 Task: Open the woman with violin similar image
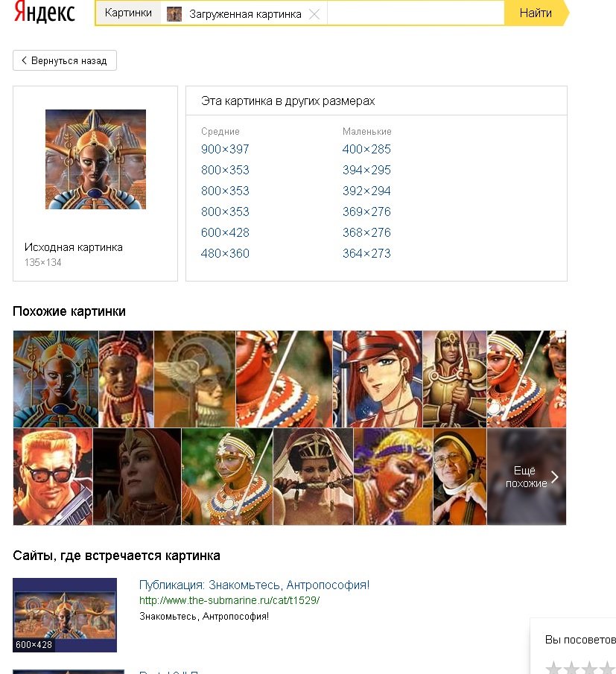coord(460,477)
